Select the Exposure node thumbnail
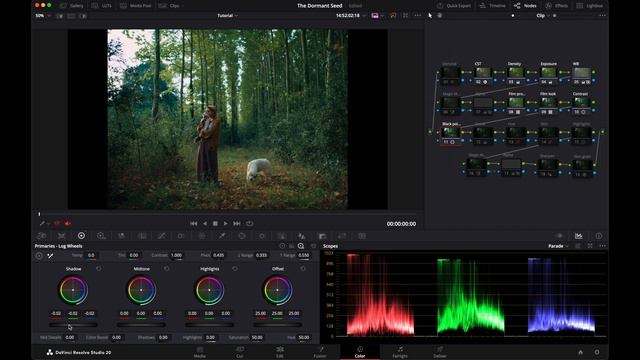The image size is (640, 360). click(x=549, y=73)
